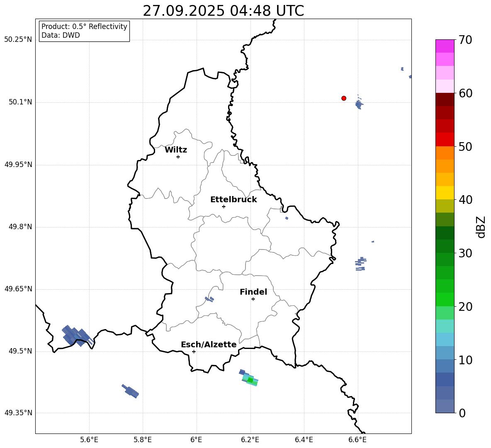Click the green radar echo south of Findel
Image resolution: width=491 pixels, height=448 pixels.
[x=250, y=379]
